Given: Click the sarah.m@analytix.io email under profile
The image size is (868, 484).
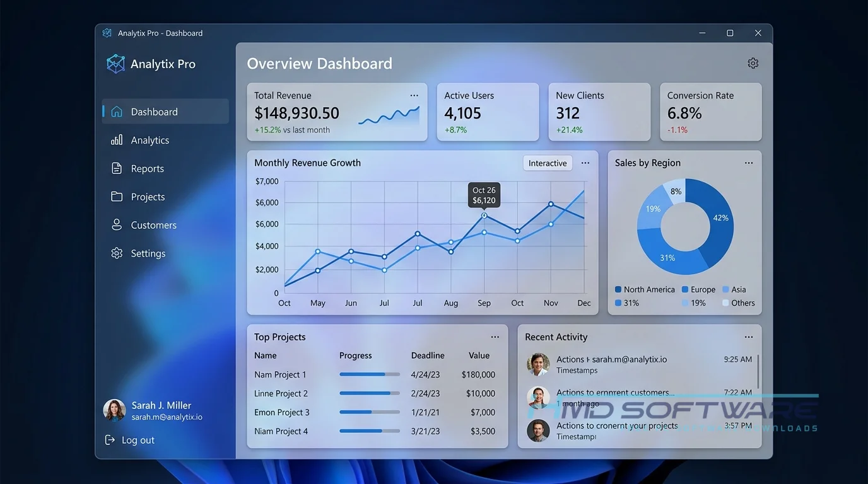Looking at the screenshot, I should coord(167,417).
